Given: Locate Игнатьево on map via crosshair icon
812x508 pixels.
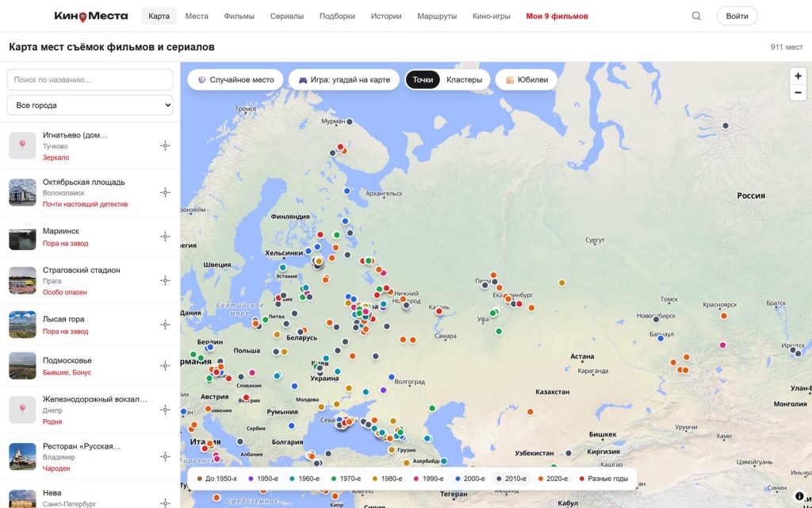Looking at the screenshot, I should (x=165, y=146).
